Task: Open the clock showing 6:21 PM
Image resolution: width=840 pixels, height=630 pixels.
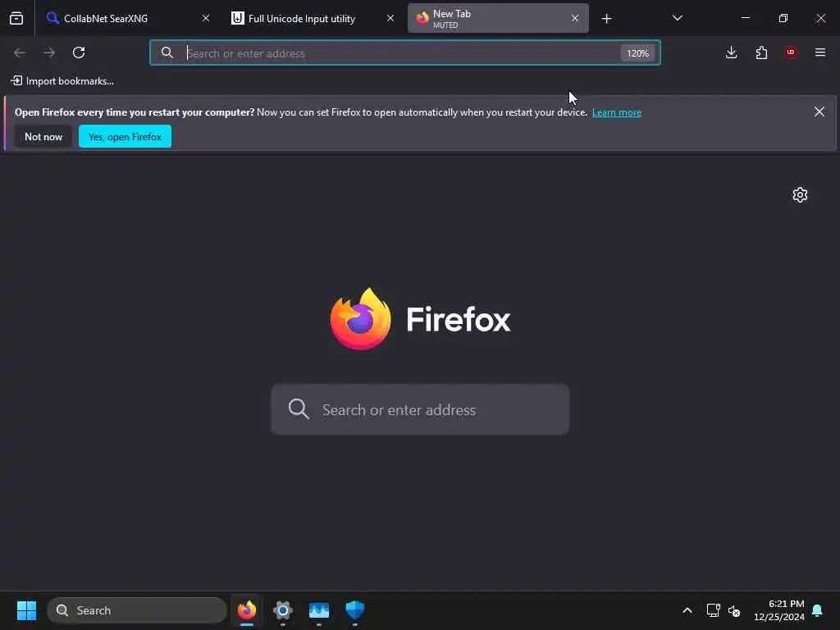Action: [x=779, y=610]
